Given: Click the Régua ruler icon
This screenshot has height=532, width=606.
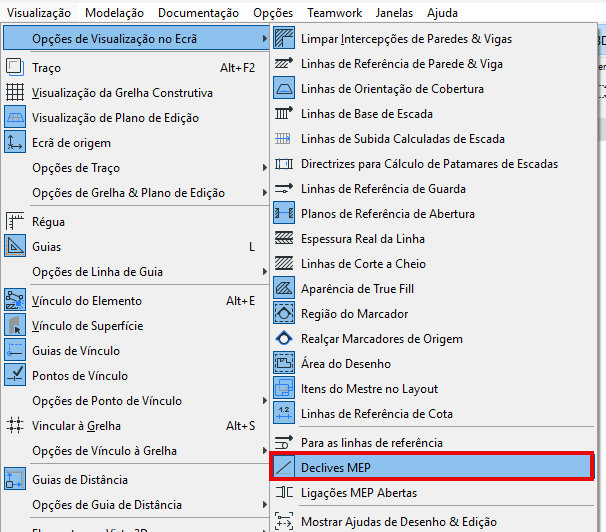Looking at the screenshot, I should [15, 221].
